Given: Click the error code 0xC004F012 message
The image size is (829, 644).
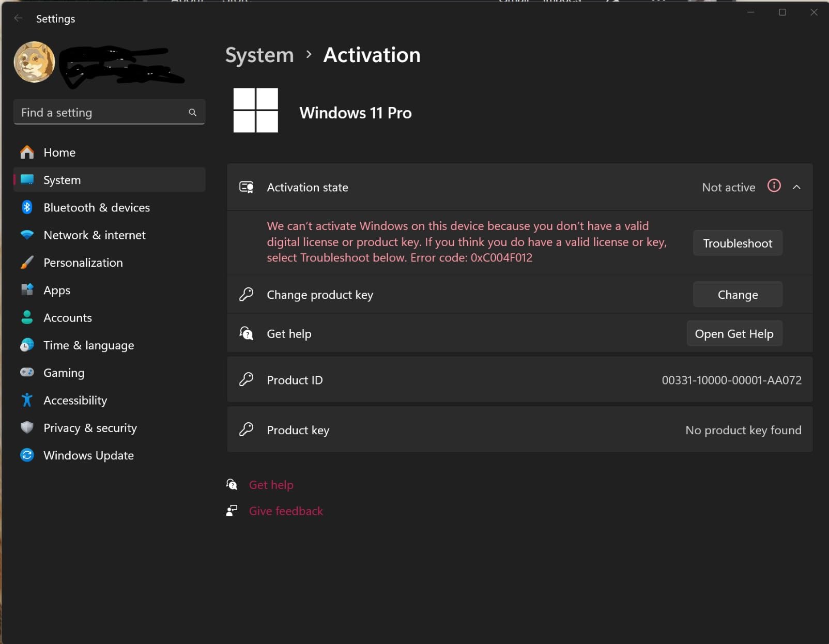Looking at the screenshot, I should [467, 242].
